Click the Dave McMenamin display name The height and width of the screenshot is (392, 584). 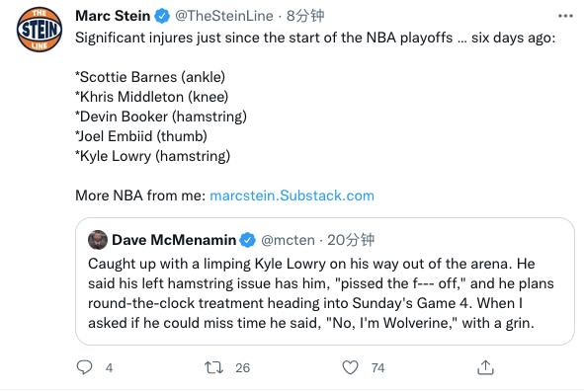(174, 240)
